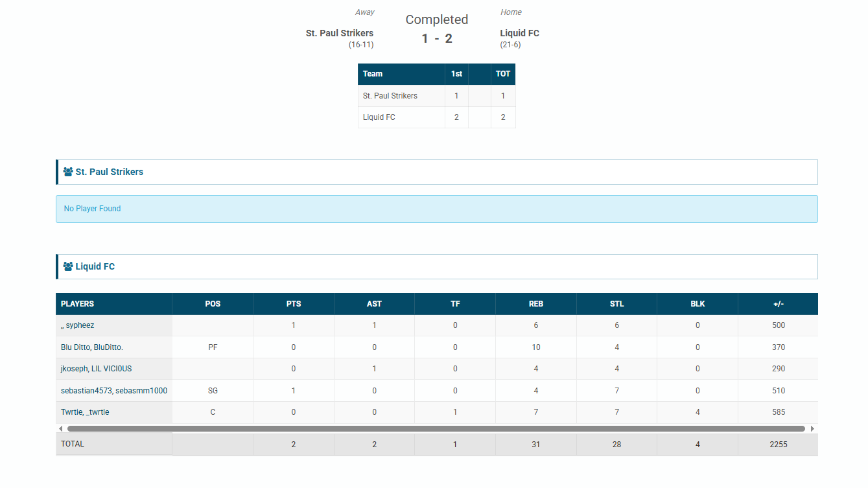Select player Twrtie, _twrtle
The height and width of the screenshot is (488, 868).
pyautogui.click(x=85, y=412)
